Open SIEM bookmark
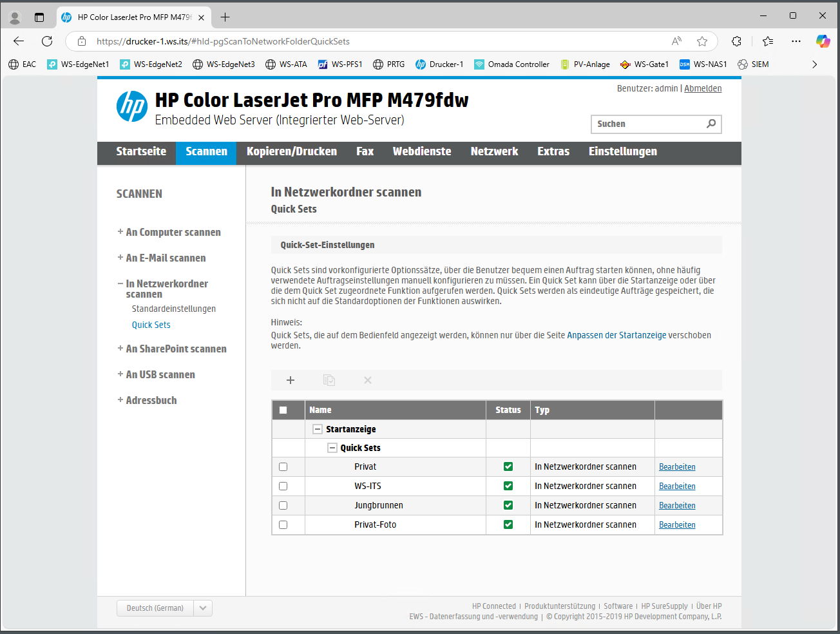 pos(754,64)
